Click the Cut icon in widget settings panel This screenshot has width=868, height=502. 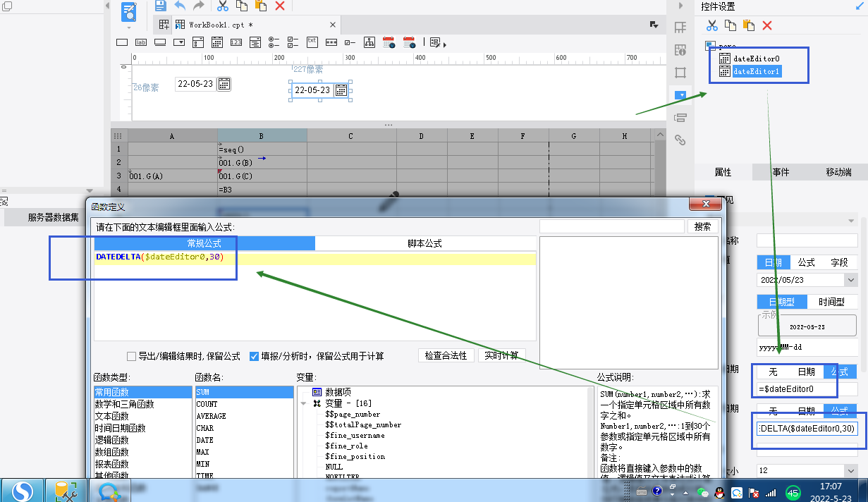pos(711,25)
